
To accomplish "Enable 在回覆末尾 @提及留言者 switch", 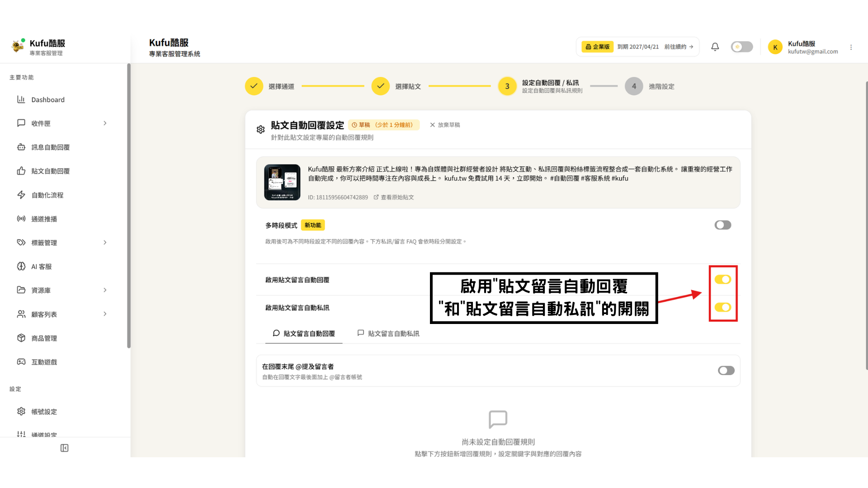I will point(726,371).
